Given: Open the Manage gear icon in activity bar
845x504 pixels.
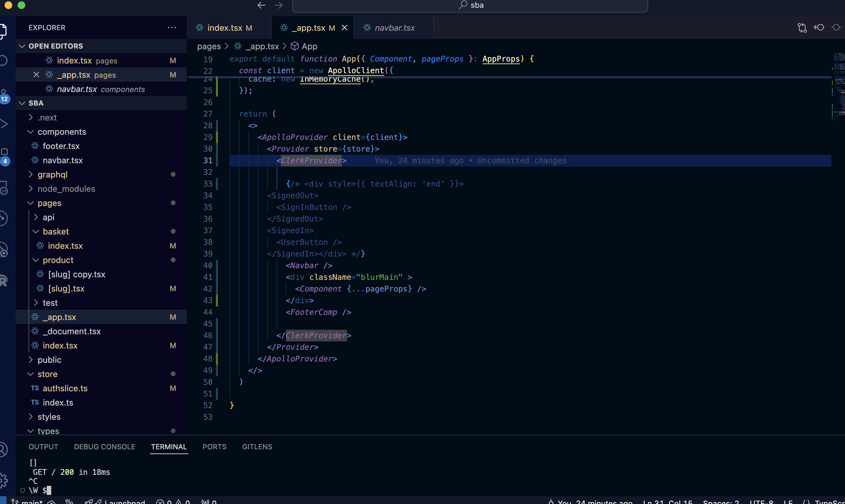Looking at the screenshot, I should click(3, 480).
